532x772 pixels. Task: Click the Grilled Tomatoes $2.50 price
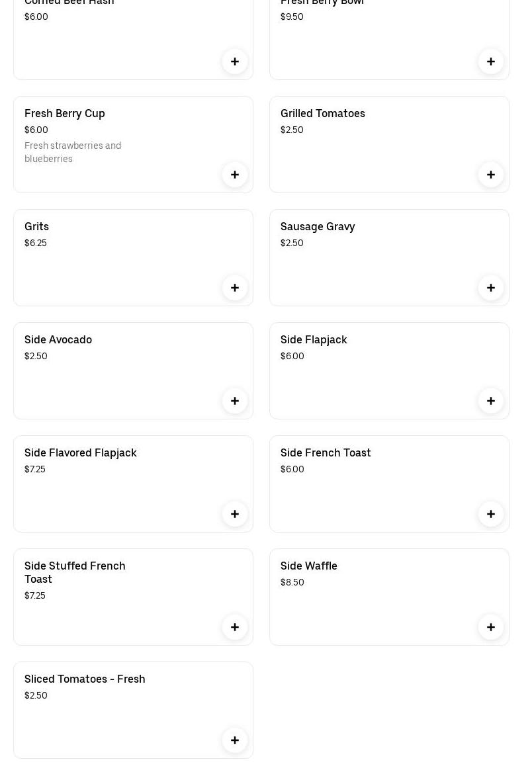coord(292,130)
